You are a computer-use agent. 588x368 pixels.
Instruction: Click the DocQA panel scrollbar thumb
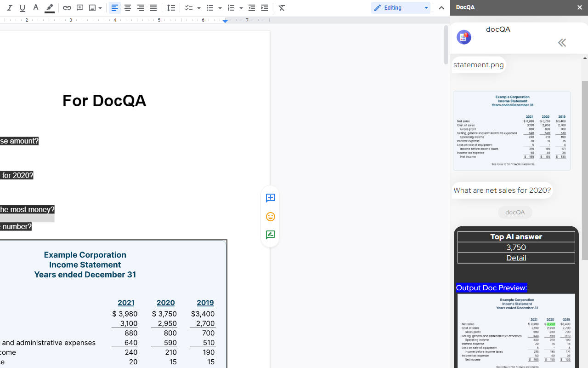pyautogui.click(x=585, y=170)
